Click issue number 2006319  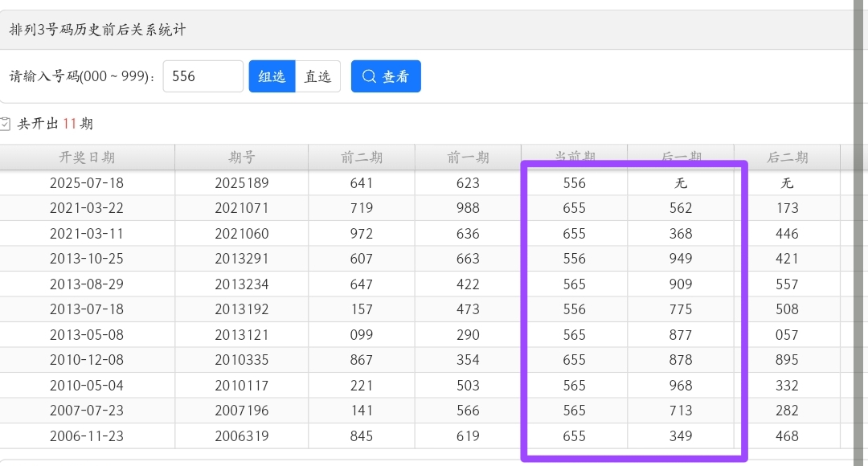tap(242, 436)
